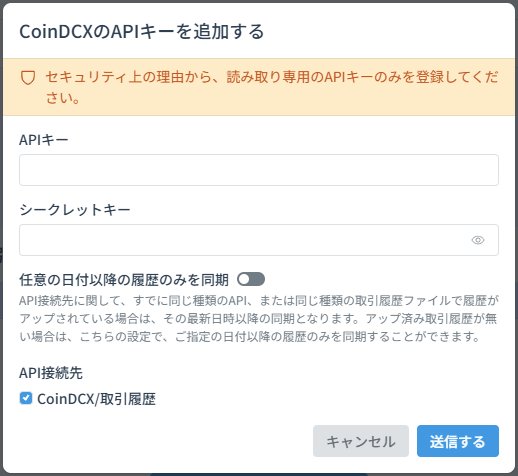
Task: Click the CoinDCX/取引履歴 label text
Action: point(96,399)
